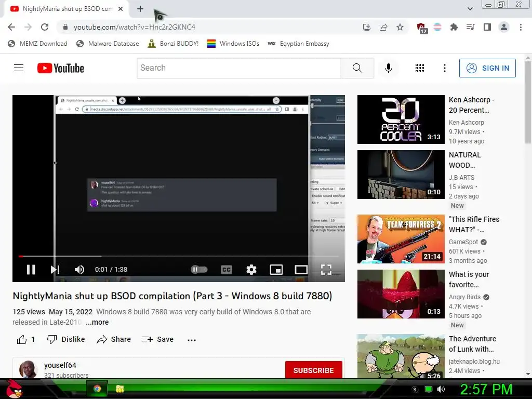
Task: Go back to the previous page
Action: click(11, 27)
